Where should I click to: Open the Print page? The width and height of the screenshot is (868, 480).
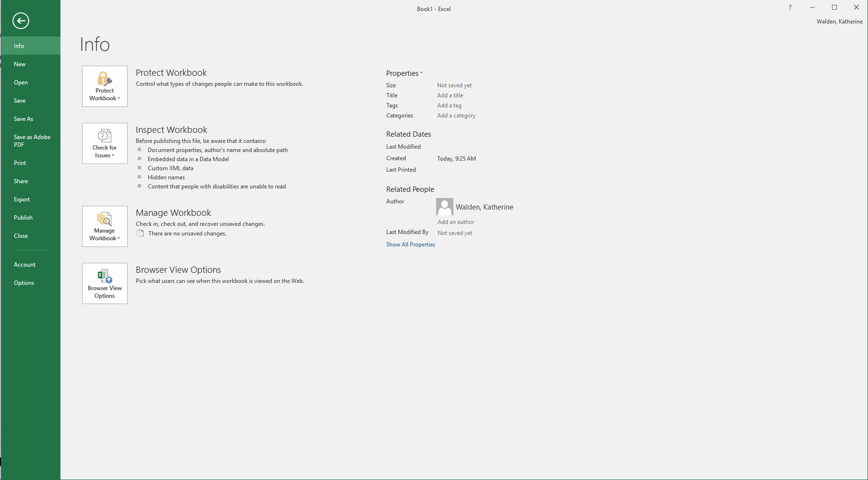pyautogui.click(x=20, y=163)
